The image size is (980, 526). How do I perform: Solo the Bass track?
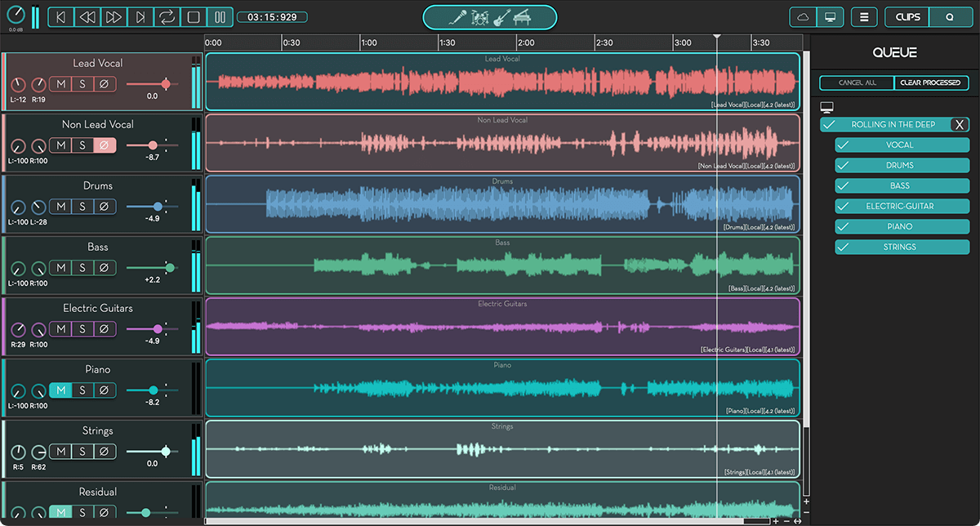point(82,267)
